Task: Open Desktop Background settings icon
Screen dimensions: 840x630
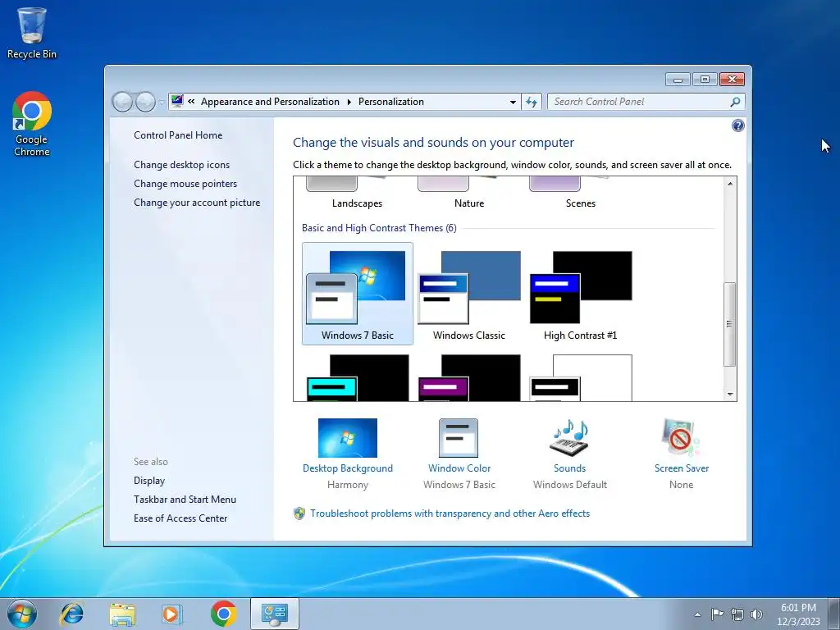Action: [348, 438]
